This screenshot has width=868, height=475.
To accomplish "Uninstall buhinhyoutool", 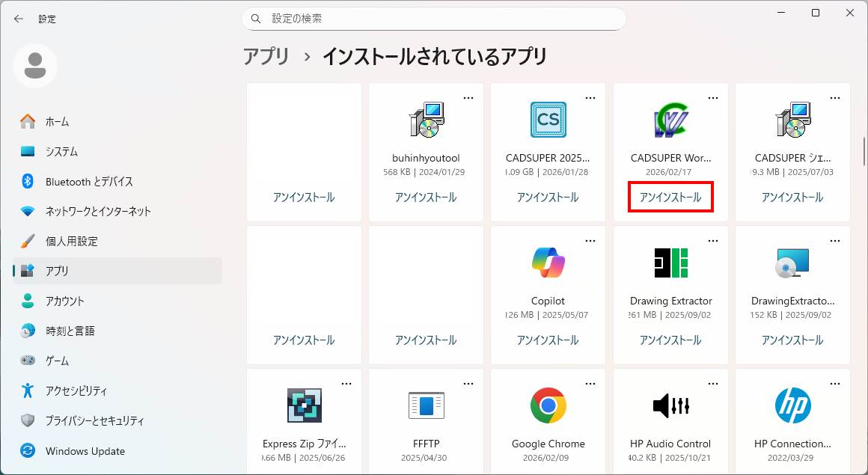I will point(427,197).
